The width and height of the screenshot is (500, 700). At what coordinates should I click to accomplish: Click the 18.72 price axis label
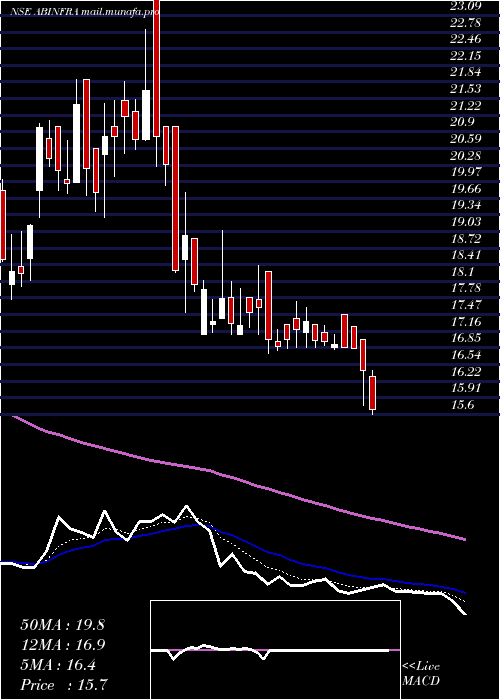point(466,239)
